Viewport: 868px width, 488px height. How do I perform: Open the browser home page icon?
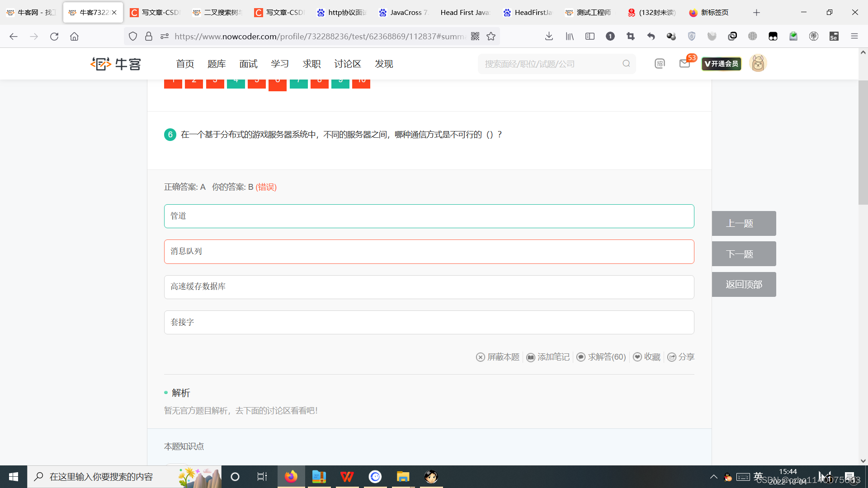coord(74,36)
